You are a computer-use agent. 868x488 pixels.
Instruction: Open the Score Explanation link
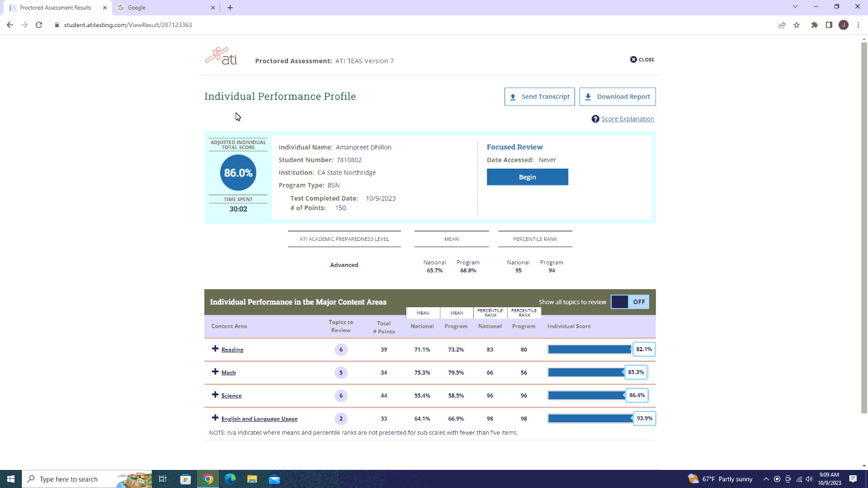click(x=627, y=119)
